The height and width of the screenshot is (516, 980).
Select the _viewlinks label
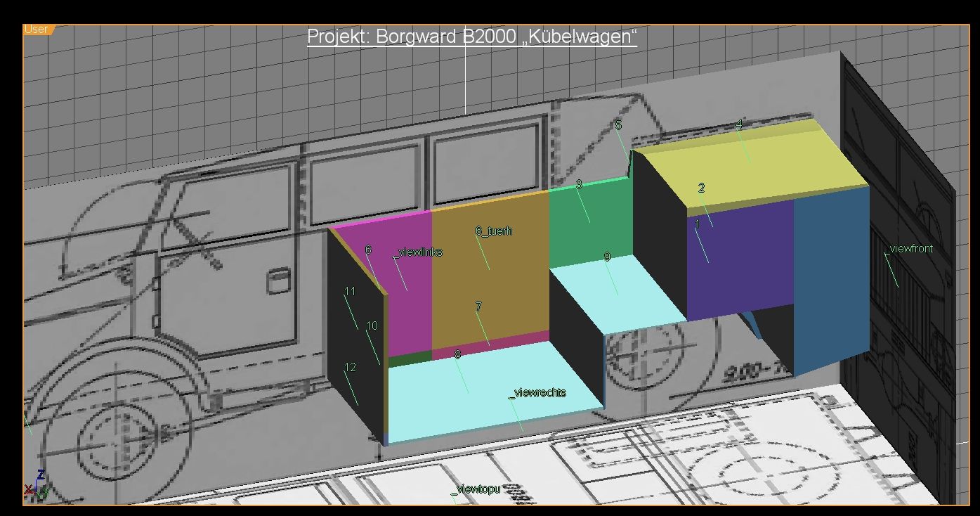tap(417, 252)
